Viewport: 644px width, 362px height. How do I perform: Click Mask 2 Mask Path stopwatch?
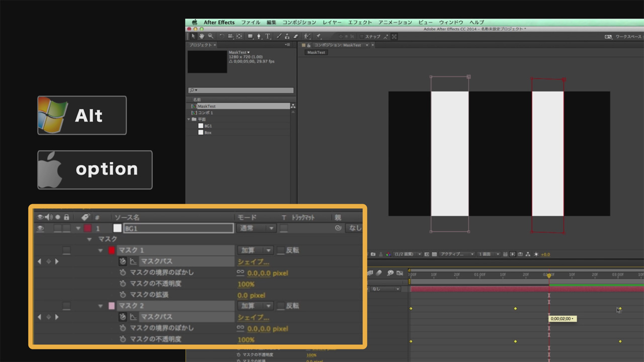click(122, 317)
